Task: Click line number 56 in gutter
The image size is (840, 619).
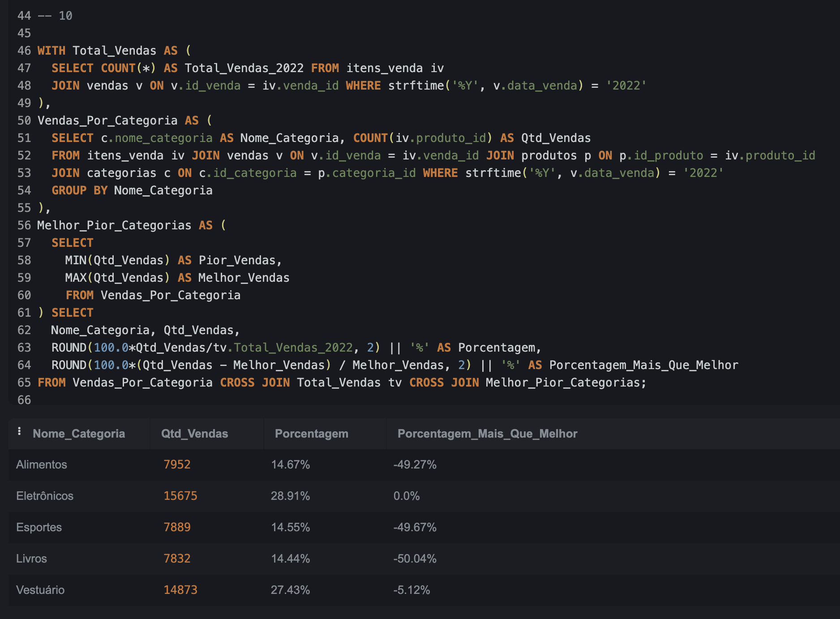Action: click(x=24, y=225)
